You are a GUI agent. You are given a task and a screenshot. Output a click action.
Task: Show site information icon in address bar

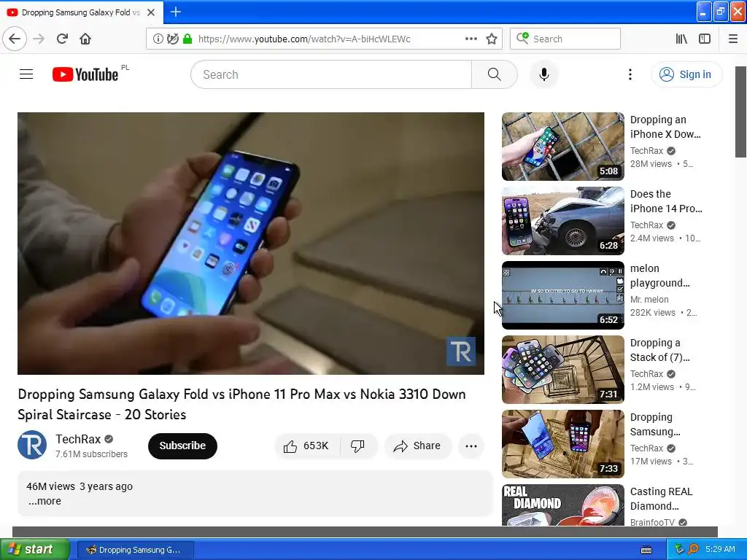158,39
